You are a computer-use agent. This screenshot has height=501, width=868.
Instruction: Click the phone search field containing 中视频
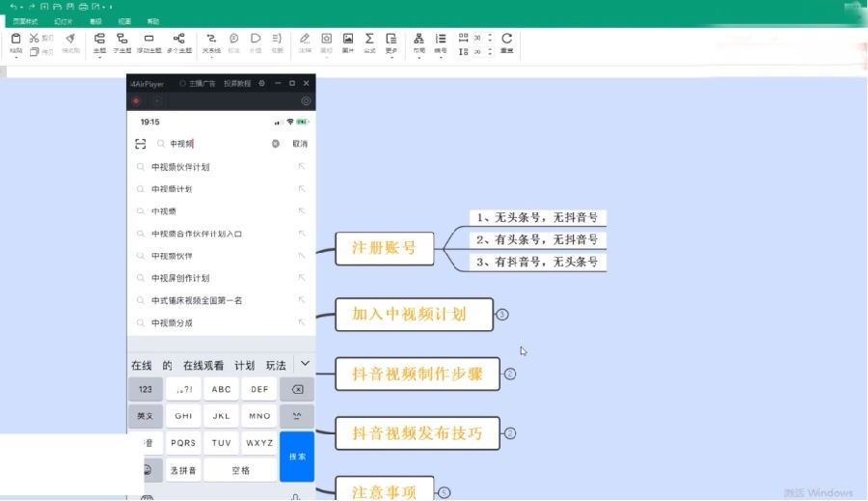coord(219,144)
